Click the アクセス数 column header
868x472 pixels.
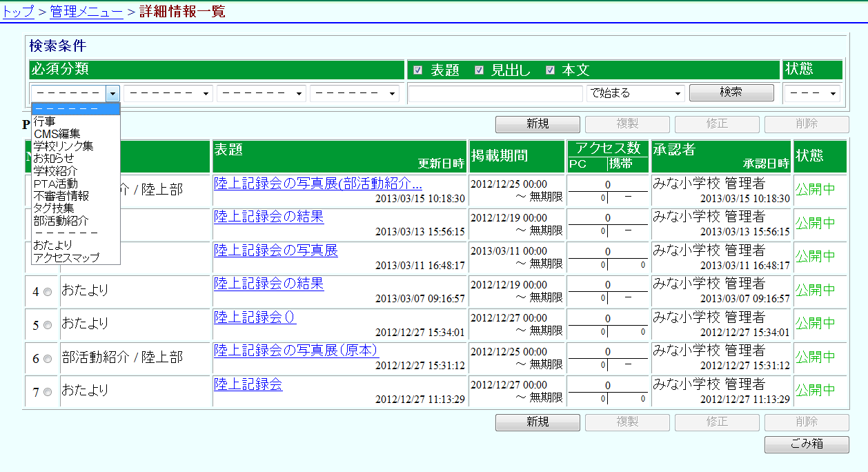tap(608, 148)
